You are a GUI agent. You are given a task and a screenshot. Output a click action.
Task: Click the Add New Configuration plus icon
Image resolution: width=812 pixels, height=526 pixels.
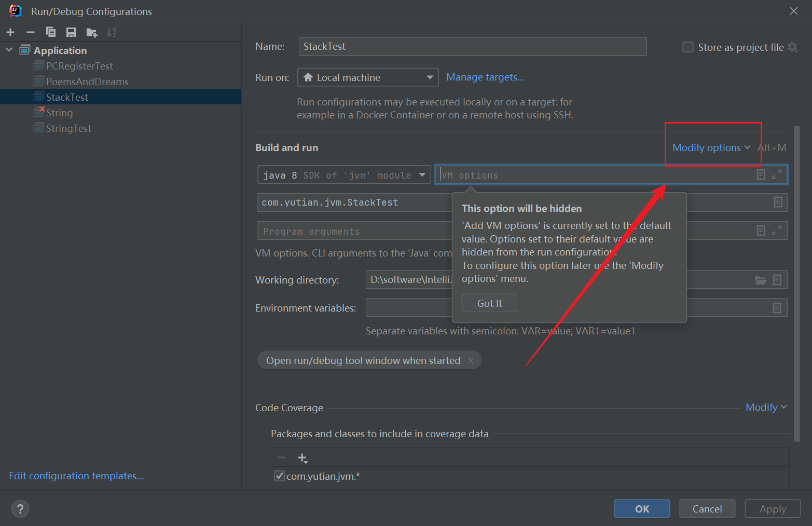(10, 32)
